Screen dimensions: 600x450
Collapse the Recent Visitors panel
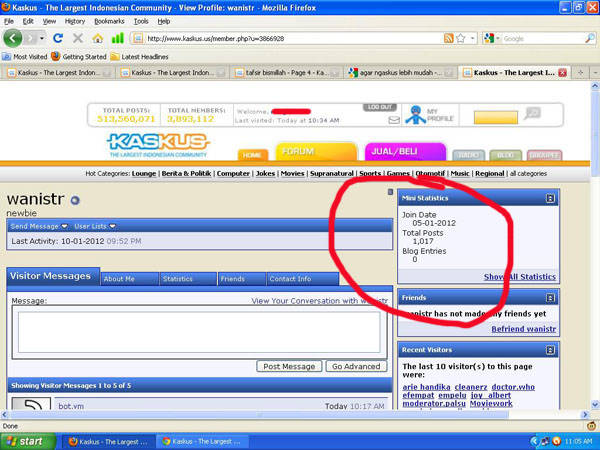tap(550, 350)
